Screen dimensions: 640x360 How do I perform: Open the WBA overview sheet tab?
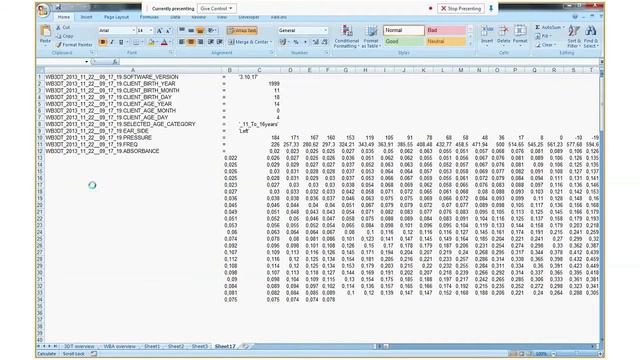tap(119, 346)
